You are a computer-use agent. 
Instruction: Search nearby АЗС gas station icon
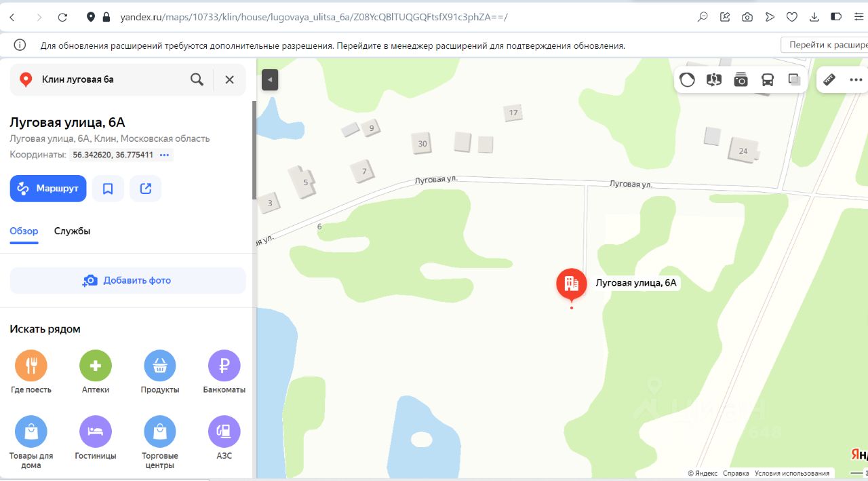point(224,431)
